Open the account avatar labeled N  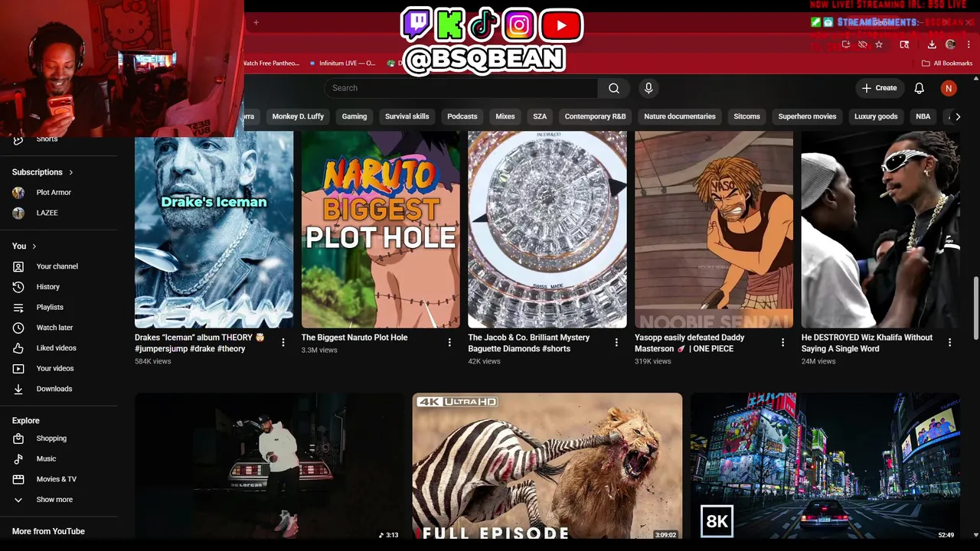[949, 88]
